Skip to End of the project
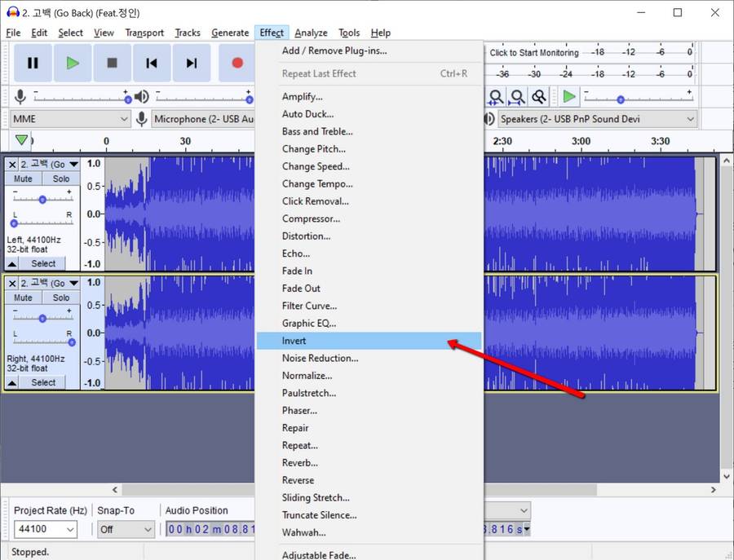Screen dimensions: 734x560 [x=191, y=63]
